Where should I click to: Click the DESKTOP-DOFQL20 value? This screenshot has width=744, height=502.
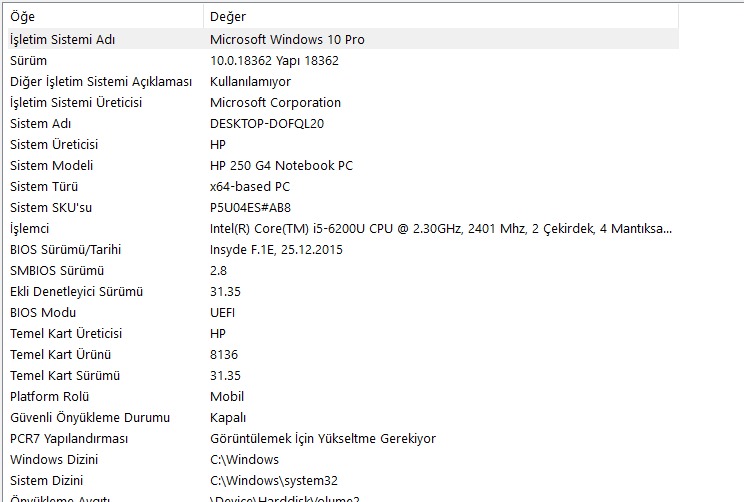point(267,123)
